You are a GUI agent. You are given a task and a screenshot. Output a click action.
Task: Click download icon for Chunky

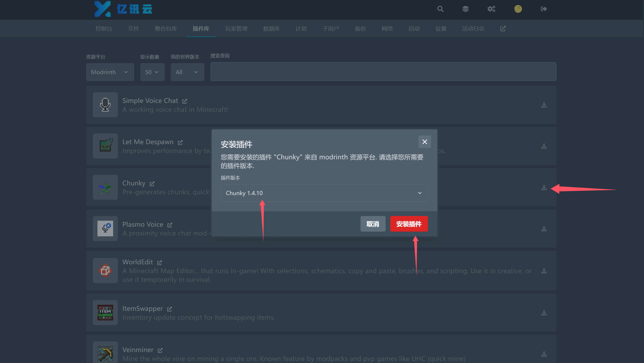coord(544,188)
